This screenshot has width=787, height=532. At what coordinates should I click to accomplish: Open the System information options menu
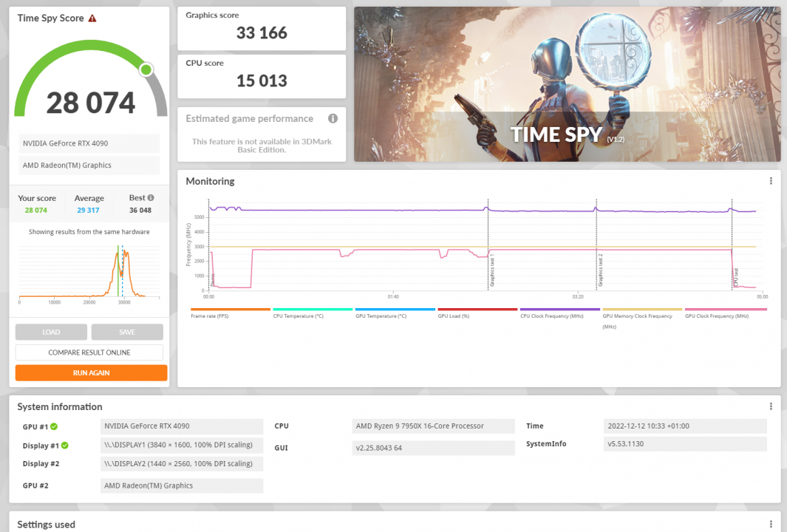click(770, 406)
